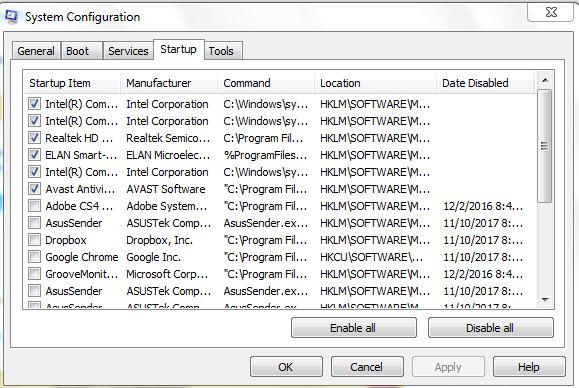Click the Google Chrome item name
The height and width of the screenshot is (388, 579).
[x=82, y=257]
